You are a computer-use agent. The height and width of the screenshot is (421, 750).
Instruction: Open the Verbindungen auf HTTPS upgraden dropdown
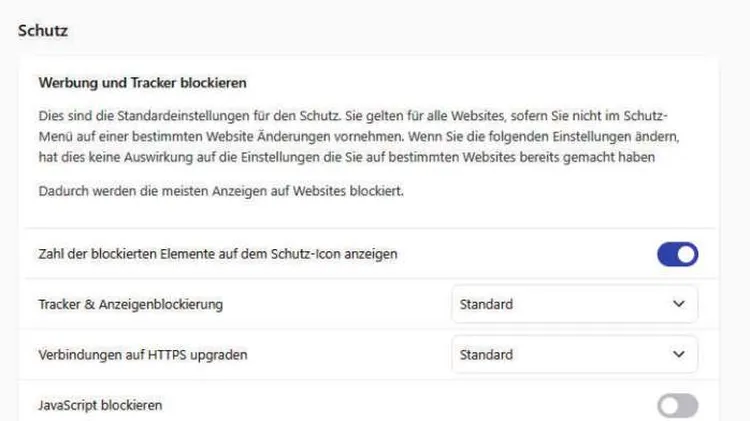point(574,354)
